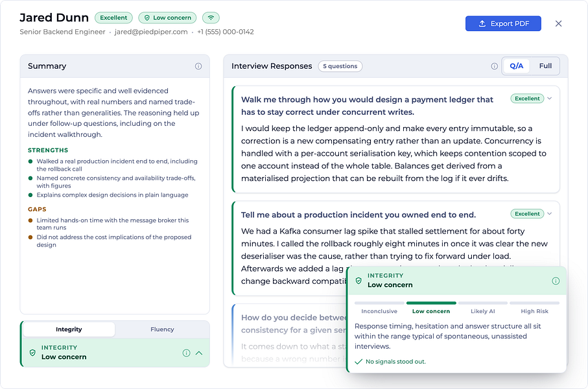Expand the payment ledger question chevron
The width and height of the screenshot is (588, 389).
[549, 99]
